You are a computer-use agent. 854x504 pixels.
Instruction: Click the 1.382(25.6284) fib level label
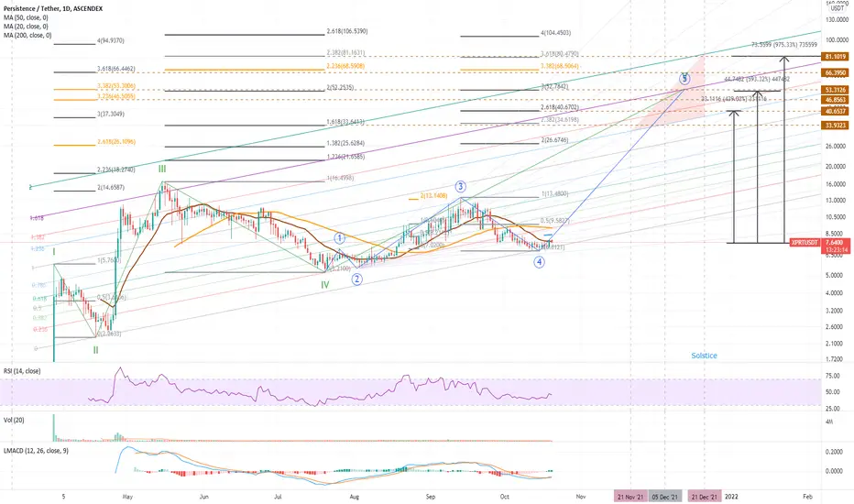pos(345,143)
